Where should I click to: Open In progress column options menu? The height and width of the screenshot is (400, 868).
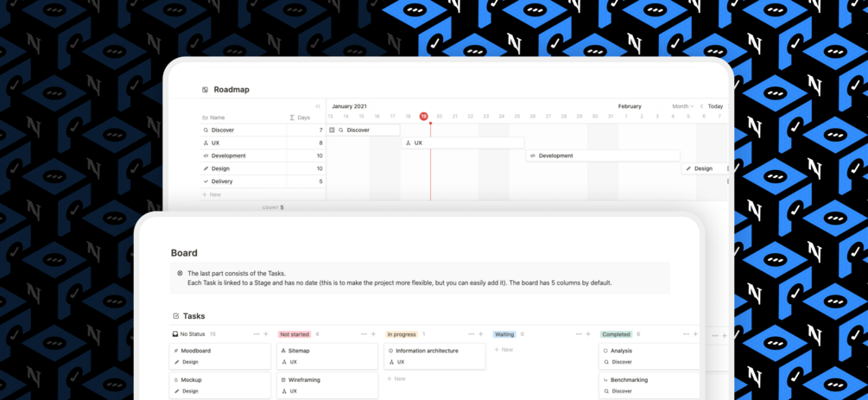tap(471, 334)
